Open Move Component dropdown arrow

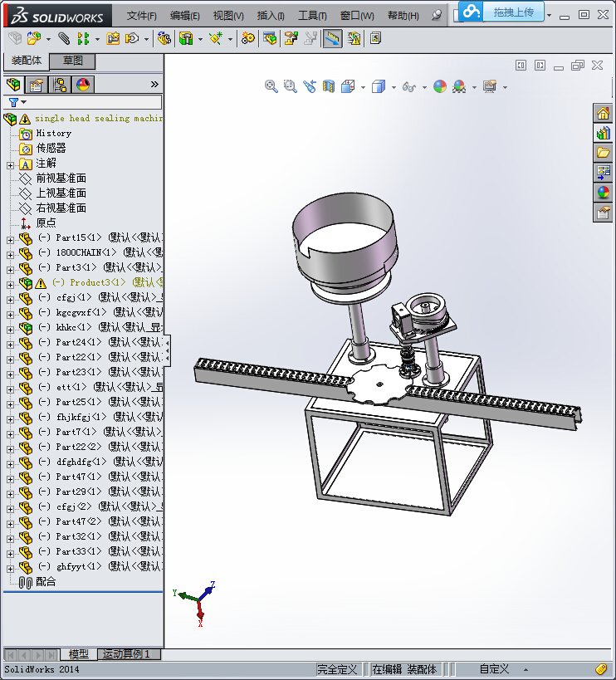tap(146, 40)
